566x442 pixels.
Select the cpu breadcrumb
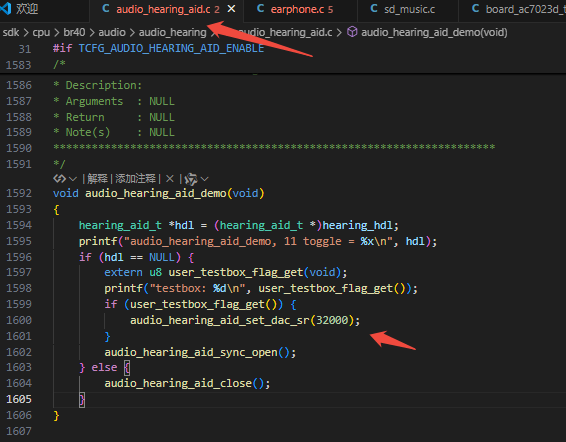[x=41, y=32]
